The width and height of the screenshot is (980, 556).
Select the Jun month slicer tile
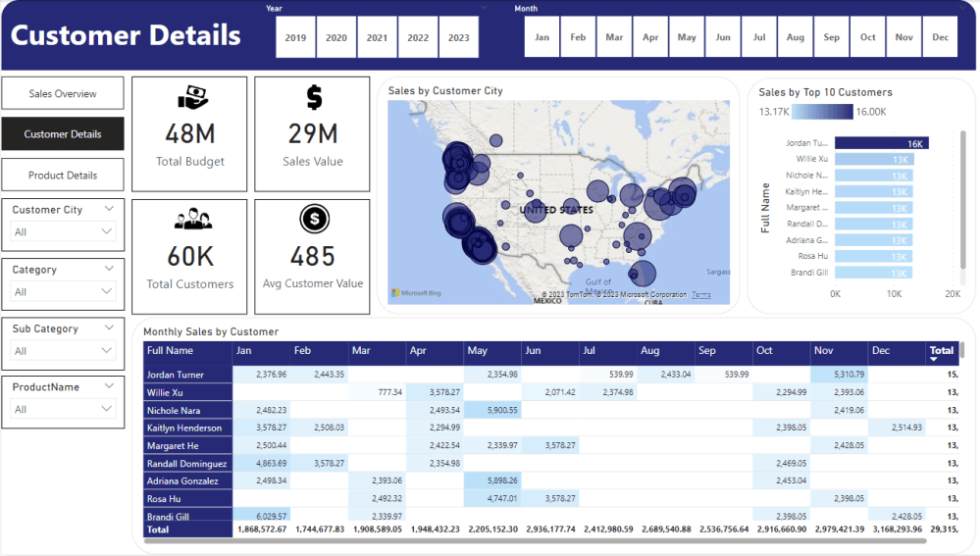point(723,37)
